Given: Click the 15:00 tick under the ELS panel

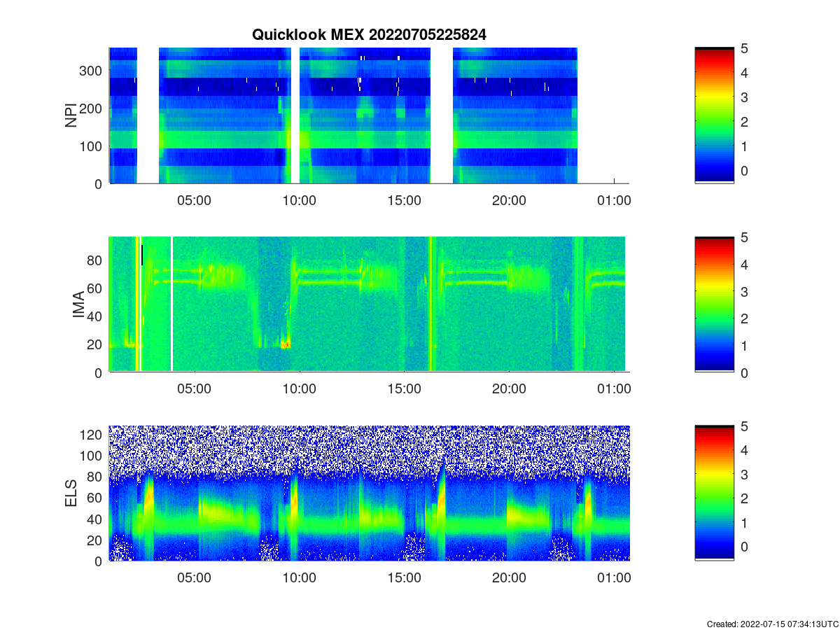Looking at the screenshot, I should tap(404, 578).
